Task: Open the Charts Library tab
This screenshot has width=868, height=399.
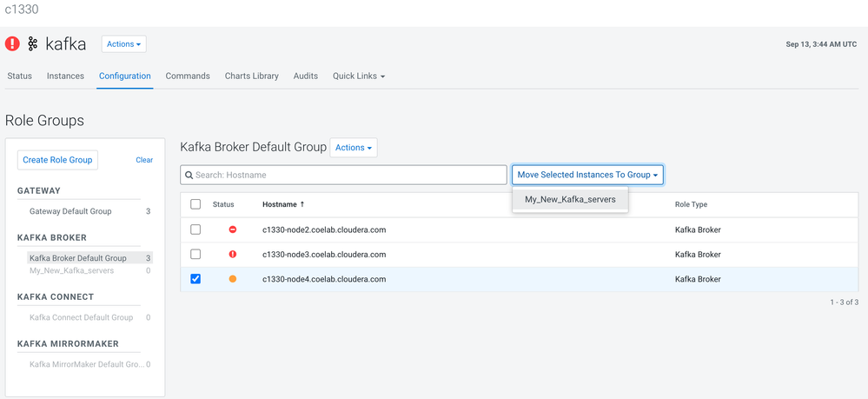Action: [251, 76]
